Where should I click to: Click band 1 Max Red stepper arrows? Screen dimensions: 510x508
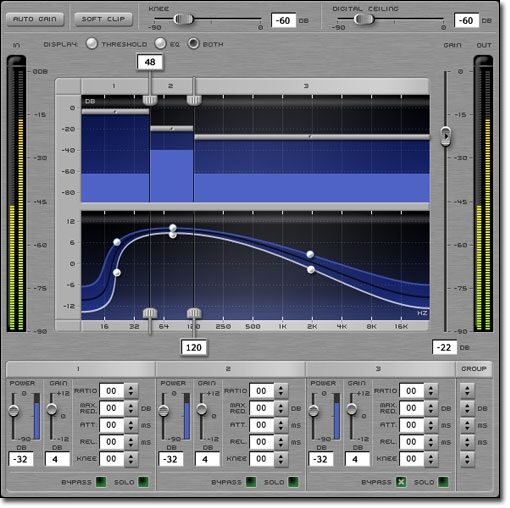click(131, 408)
